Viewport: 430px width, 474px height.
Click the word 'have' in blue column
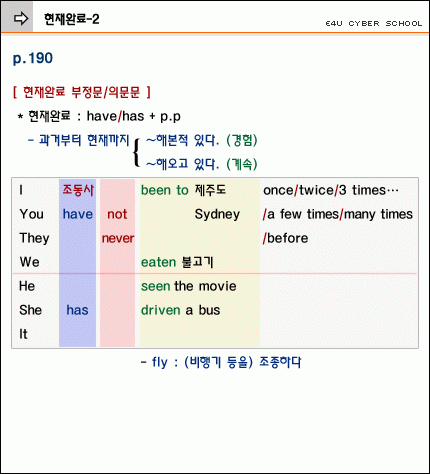(78, 214)
